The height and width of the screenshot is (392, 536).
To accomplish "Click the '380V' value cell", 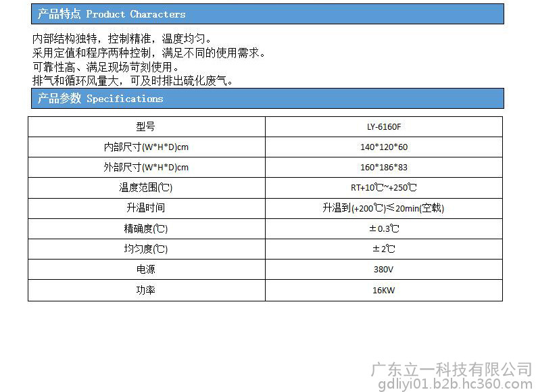I will (384, 269).
